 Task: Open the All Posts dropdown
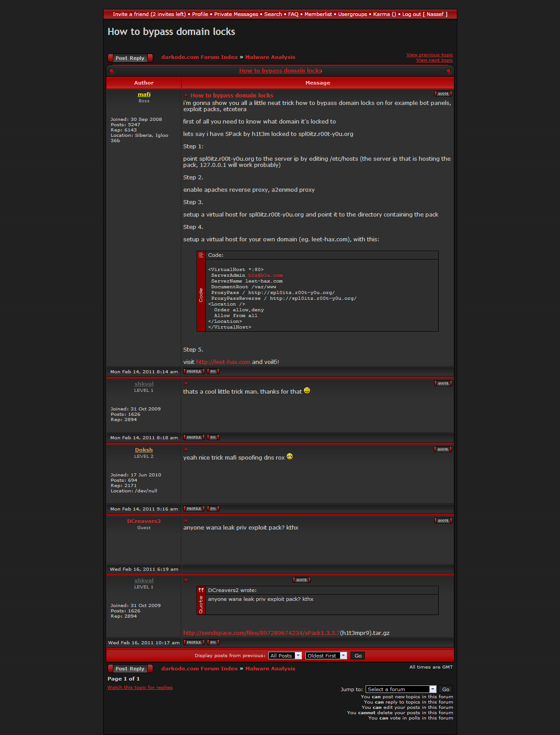(x=285, y=656)
